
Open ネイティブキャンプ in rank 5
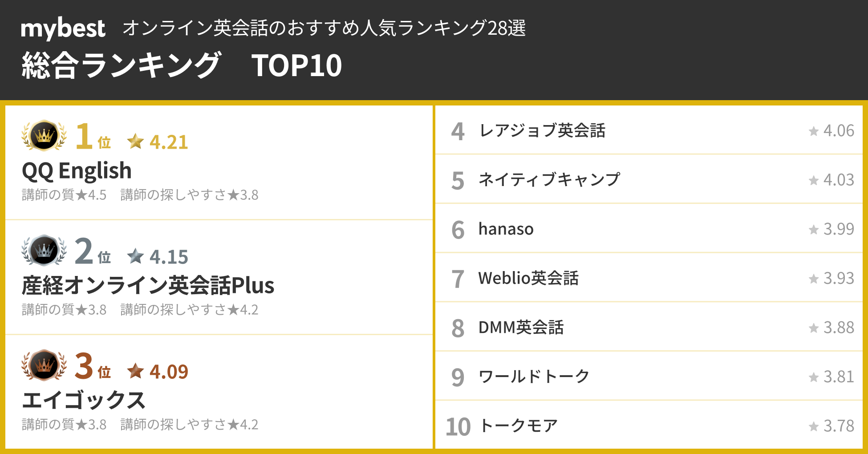point(549,180)
